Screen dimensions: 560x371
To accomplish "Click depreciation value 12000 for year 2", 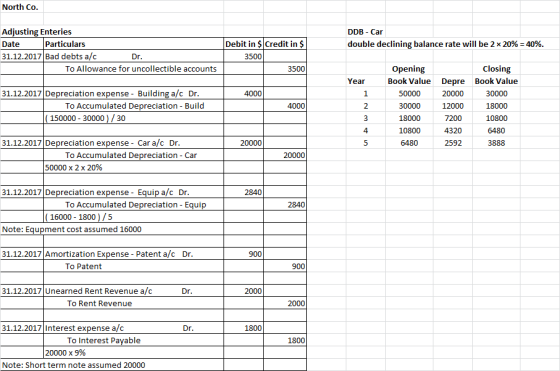I will (453, 106).
